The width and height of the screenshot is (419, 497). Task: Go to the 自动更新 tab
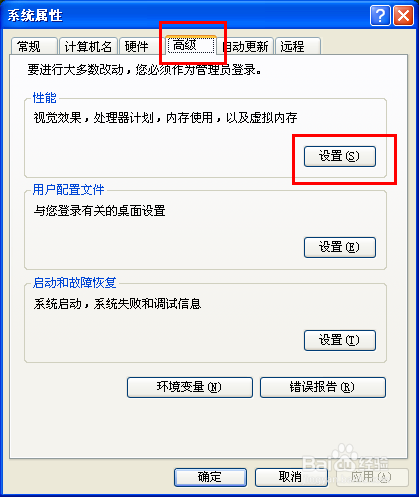pyautogui.click(x=246, y=46)
